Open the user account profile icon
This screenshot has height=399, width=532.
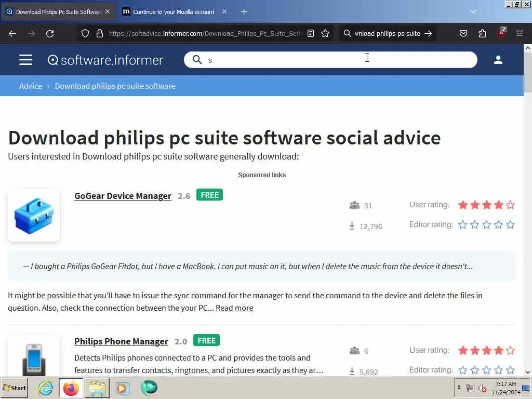[498, 60]
